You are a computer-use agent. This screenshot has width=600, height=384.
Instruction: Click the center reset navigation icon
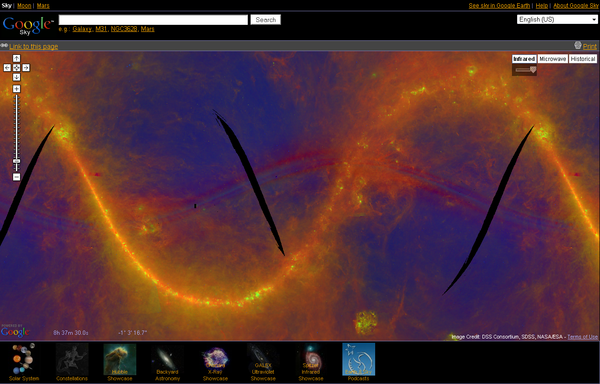16,68
